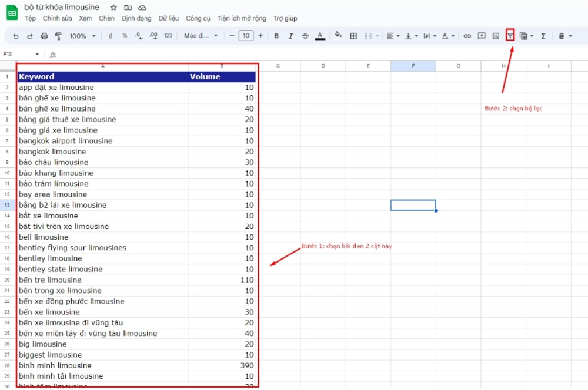Image resolution: width=588 pixels, height=390 pixels.
Task: Open the 100% zoom dropdown
Action: click(x=82, y=36)
